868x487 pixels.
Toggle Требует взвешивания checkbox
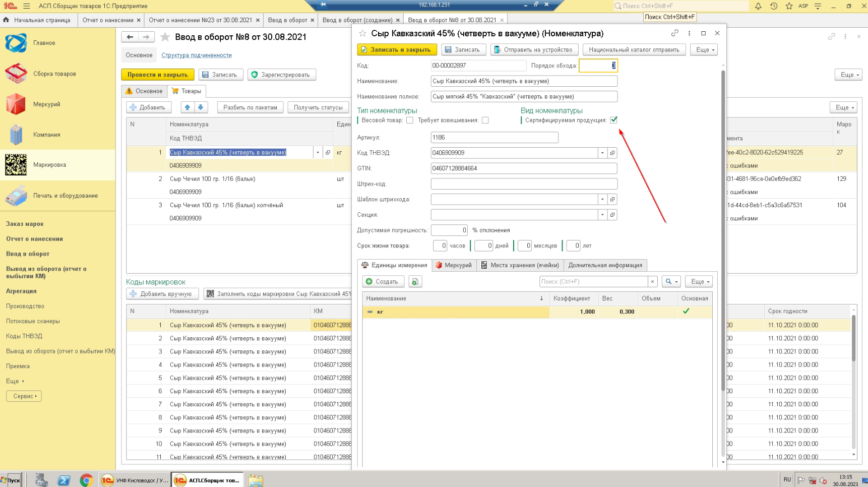pos(485,120)
